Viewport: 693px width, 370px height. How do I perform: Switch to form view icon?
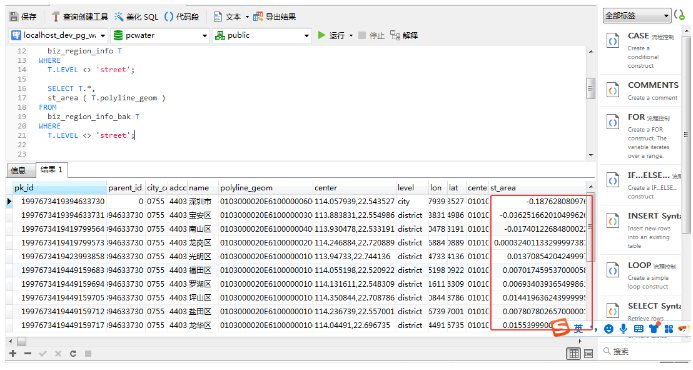(x=588, y=354)
